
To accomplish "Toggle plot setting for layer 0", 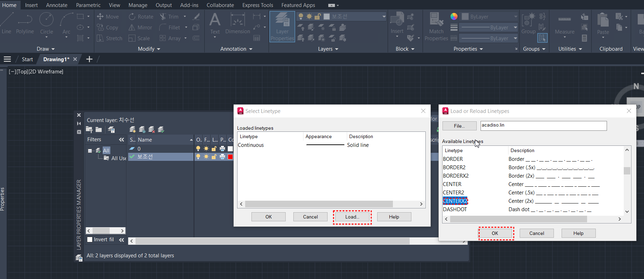I will pyautogui.click(x=222, y=149).
